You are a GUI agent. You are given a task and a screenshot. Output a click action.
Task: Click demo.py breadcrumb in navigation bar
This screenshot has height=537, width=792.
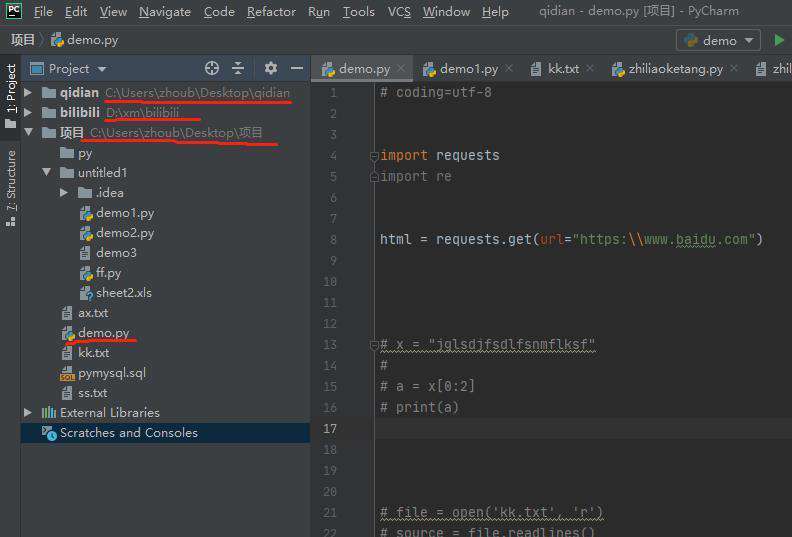tap(85, 40)
